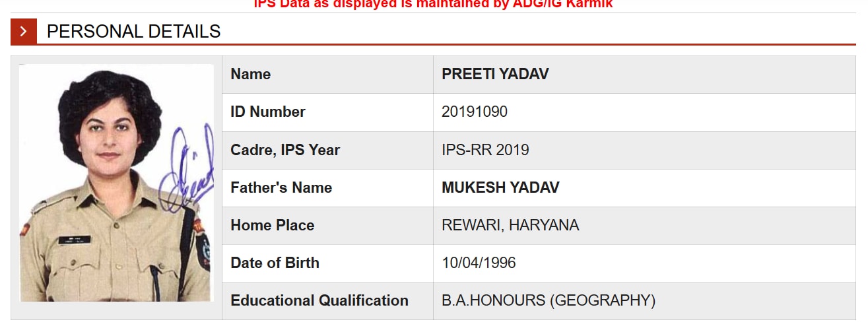
Task: Select the Father's Name label
Action: coord(281,187)
